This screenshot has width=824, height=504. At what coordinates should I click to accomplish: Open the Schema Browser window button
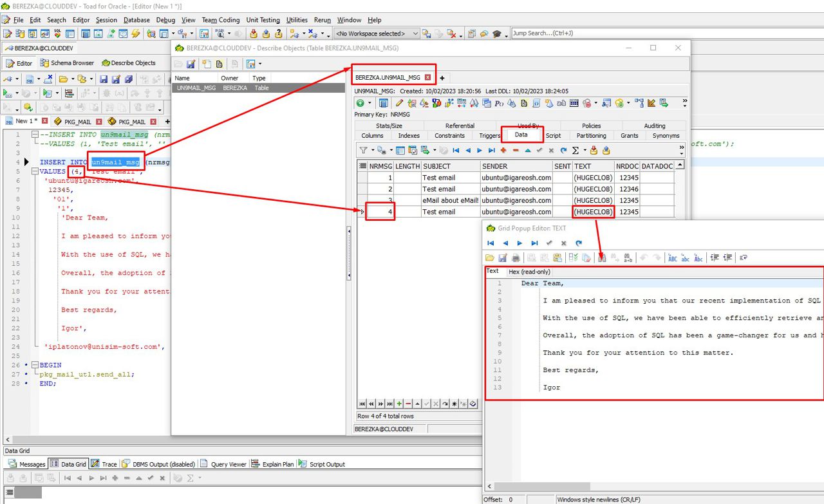(67, 63)
